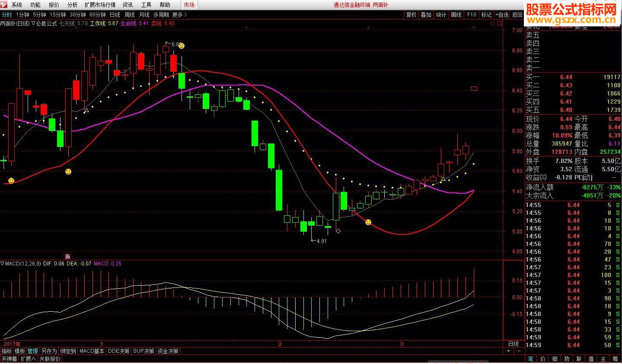
Task: Click the 统计 statistics button
Action: coord(441,15)
